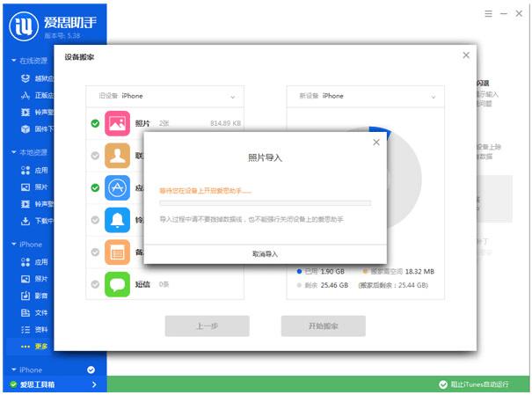Click the 开始搬家 button
The image size is (532, 395).
[324, 326]
